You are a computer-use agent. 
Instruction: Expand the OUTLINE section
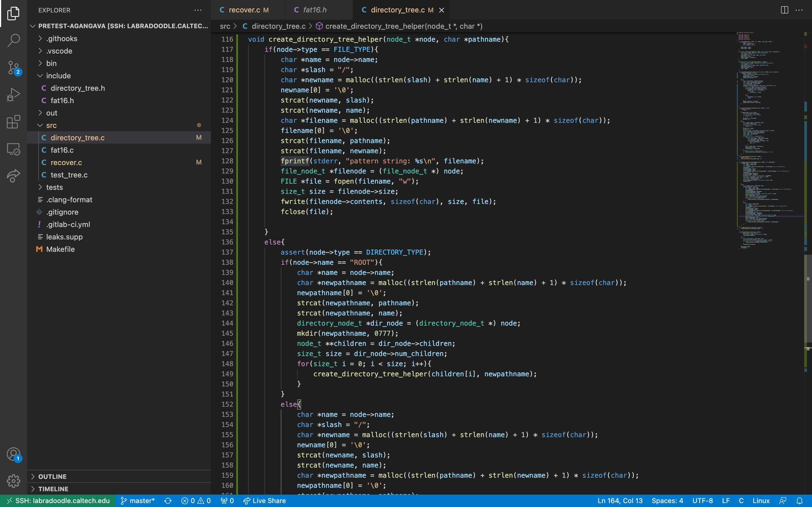point(52,477)
